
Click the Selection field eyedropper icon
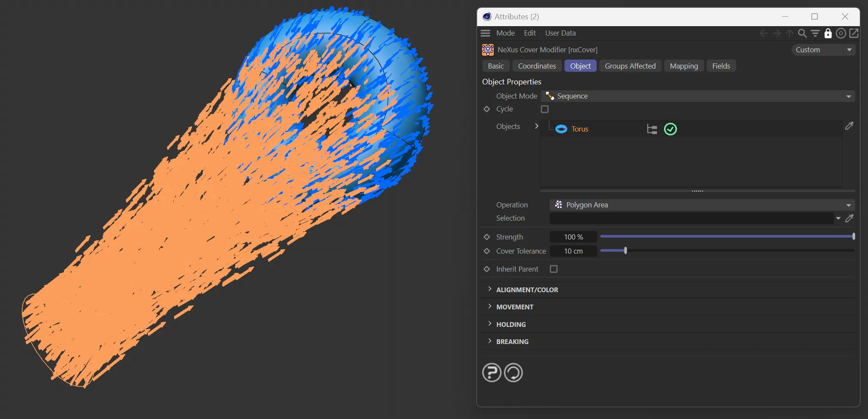[849, 218]
